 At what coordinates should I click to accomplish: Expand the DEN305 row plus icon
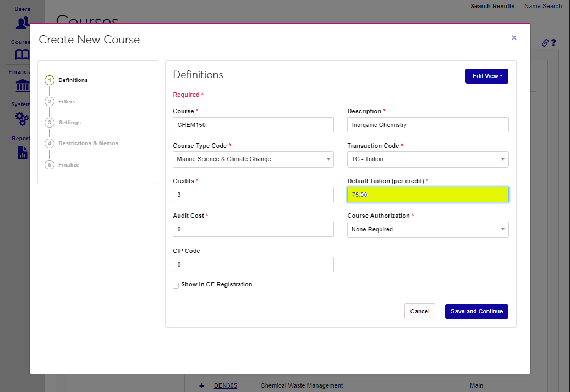point(202,385)
